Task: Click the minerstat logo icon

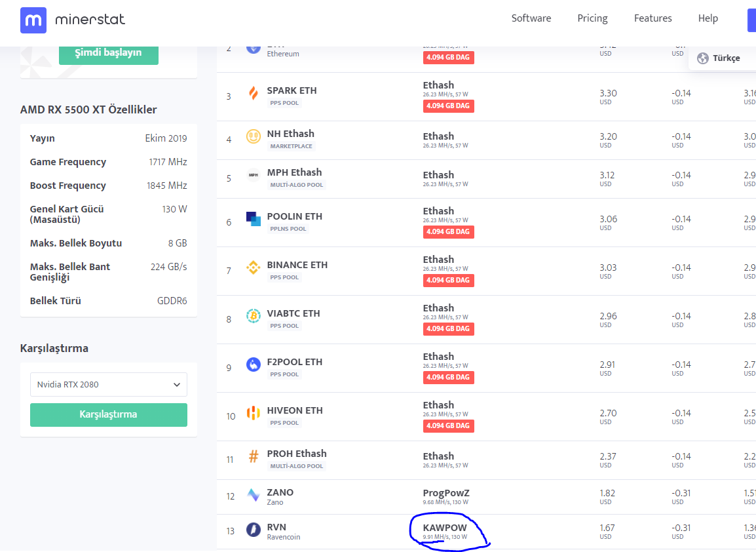Action: tap(33, 20)
